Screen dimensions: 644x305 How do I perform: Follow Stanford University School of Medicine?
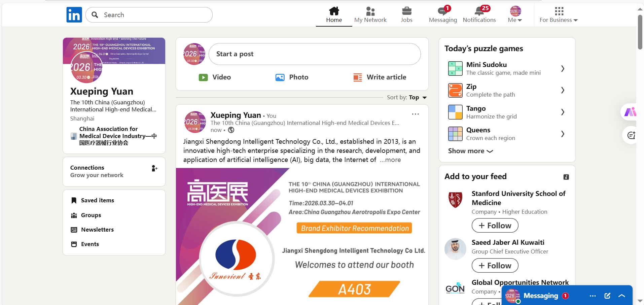coord(495,226)
